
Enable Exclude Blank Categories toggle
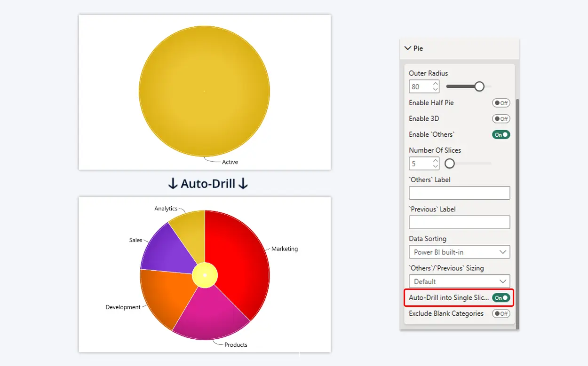[501, 314]
